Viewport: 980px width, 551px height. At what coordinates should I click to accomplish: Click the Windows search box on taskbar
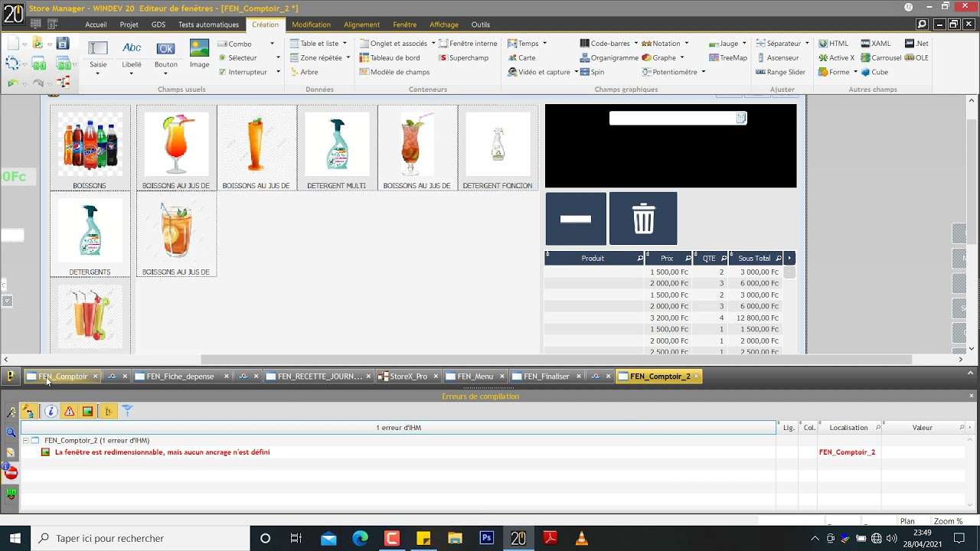point(139,538)
